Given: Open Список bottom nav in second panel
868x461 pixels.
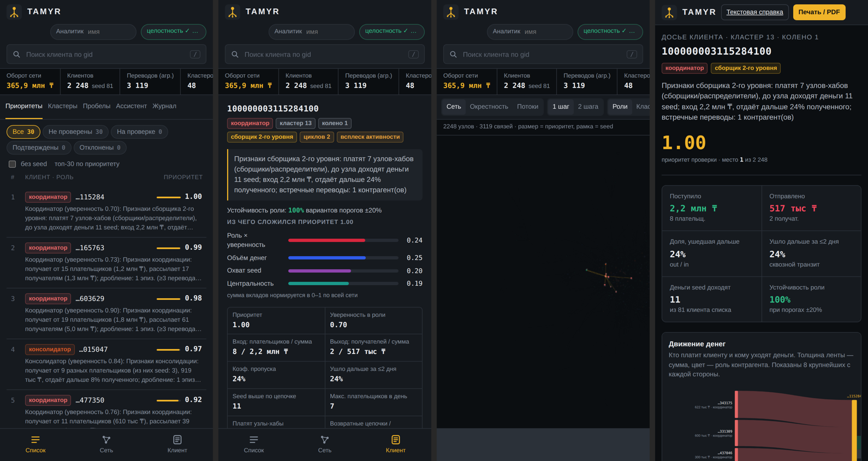Looking at the screenshot, I should 254,445.
